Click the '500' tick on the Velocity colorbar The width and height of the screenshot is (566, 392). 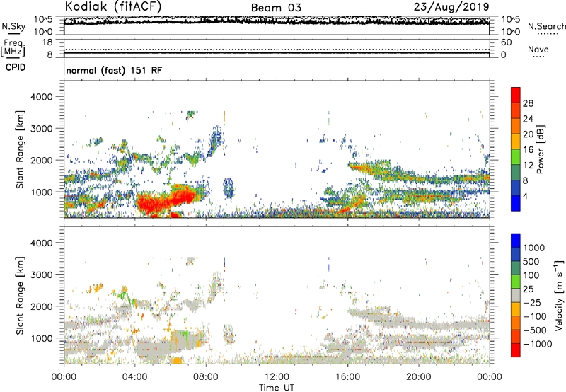pos(531,262)
